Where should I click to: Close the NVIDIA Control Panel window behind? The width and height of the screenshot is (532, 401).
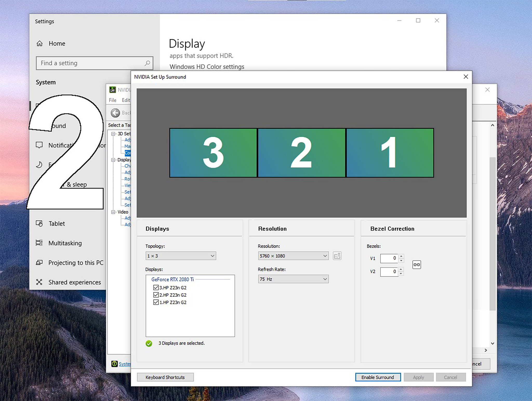pyautogui.click(x=487, y=90)
